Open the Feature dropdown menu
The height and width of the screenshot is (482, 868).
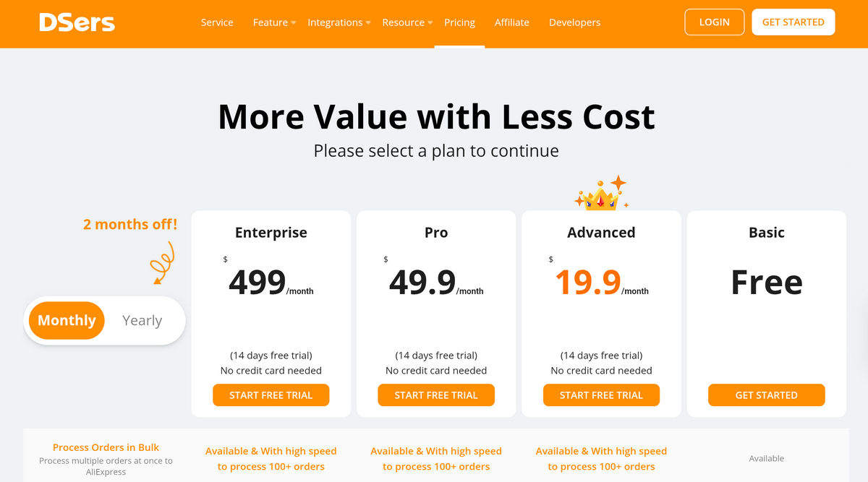point(271,22)
